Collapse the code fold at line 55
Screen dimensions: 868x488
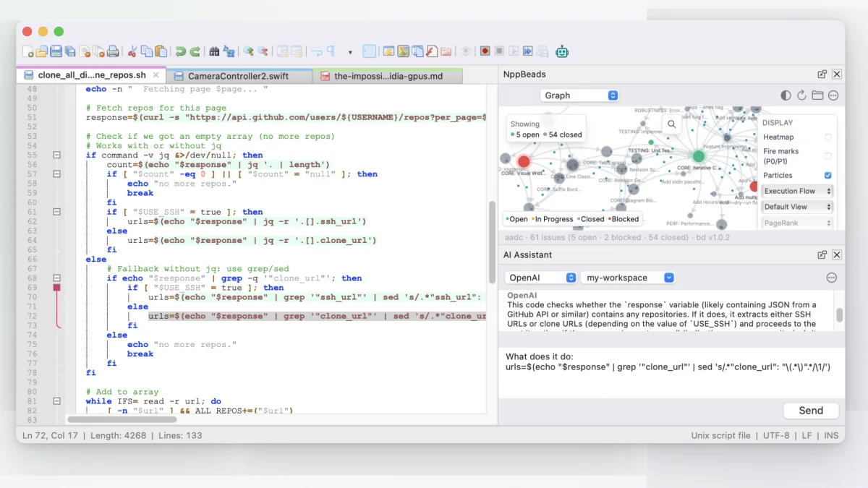[56, 155]
